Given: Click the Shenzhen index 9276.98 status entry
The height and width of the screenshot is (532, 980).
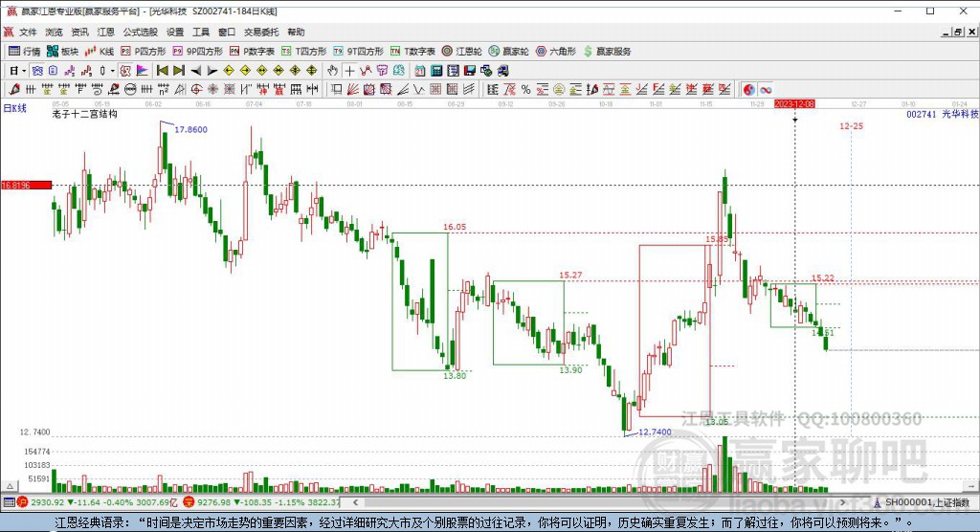Looking at the screenshot, I should (261, 502).
